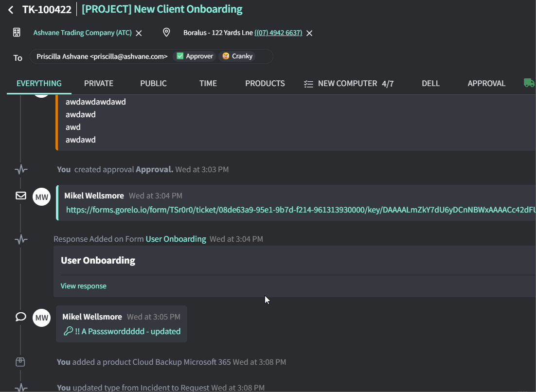Switch to the Private tab

click(99, 83)
